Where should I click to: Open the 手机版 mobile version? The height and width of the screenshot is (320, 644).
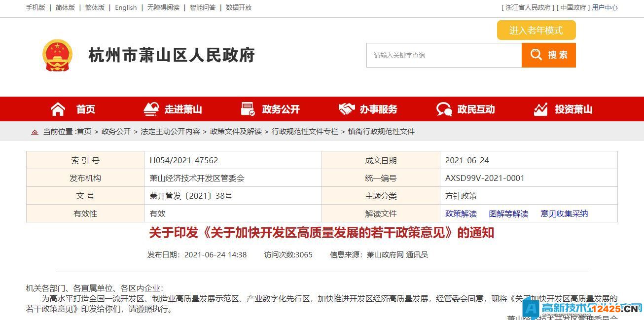[36, 7]
